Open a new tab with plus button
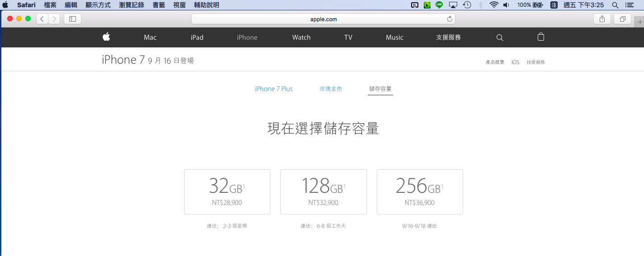The width and height of the screenshot is (644, 256). (639, 22)
